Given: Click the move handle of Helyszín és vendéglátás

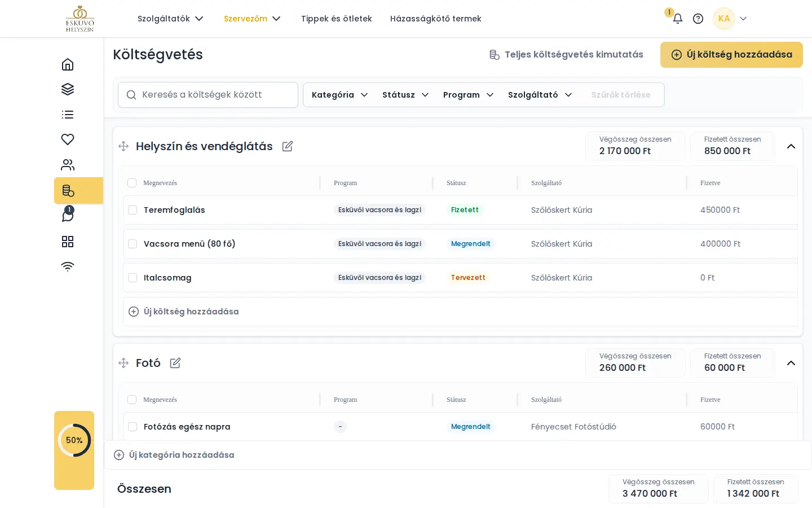Looking at the screenshot, I should click(123, 146).
